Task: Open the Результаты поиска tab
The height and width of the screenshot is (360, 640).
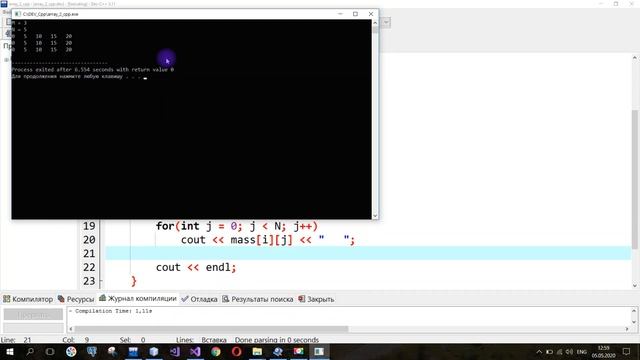Action: pyautogui.click(x=258, y=299)
